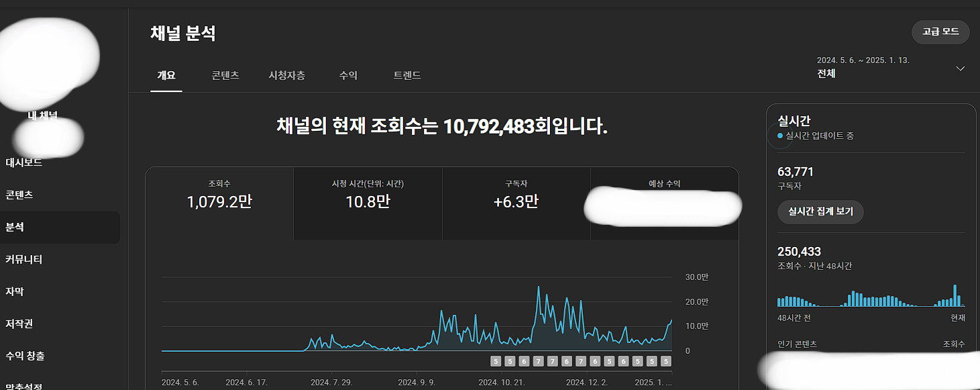The height and width of the screenshot is (390, 980).
Task: Click the leftmost published-video marker below the chart
Action: point(496,361)
